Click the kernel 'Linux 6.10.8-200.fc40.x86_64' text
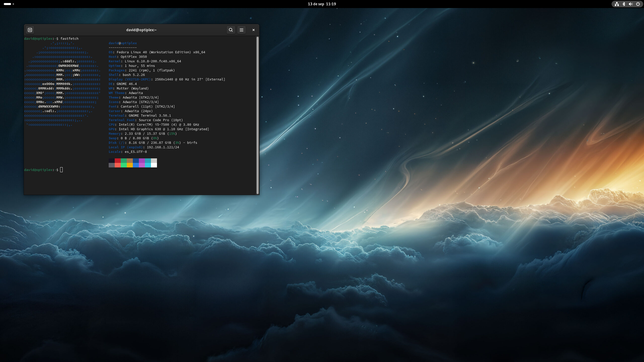The image size is (644, 362). click(x=153, y=61)
